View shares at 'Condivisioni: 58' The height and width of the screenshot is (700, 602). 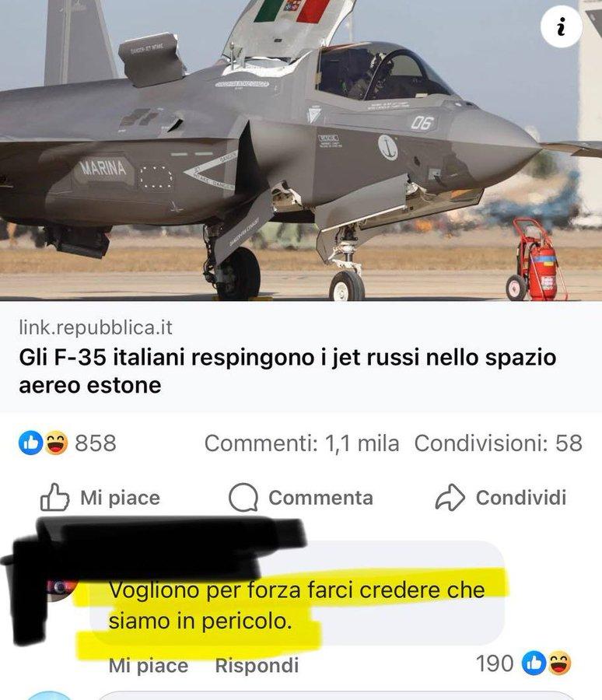pos(498,443)
